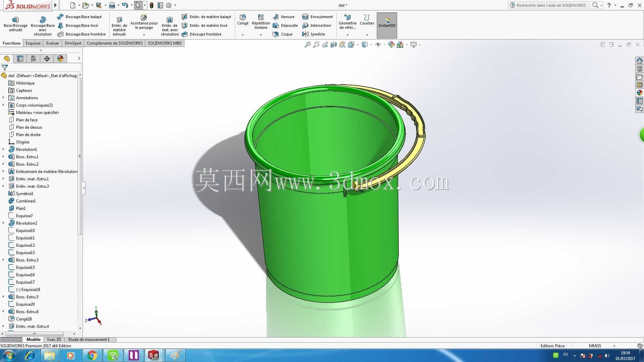Open the ConfigurationManager panel tab
Image resolution: width=644 pixels, height=362 pixels.
[x=34, y=59]
